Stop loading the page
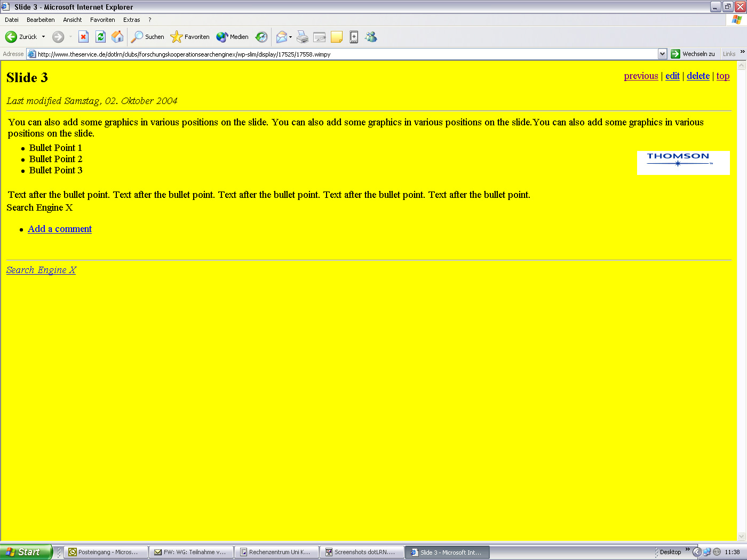The height and width of the screenshot is (560, 747). pyautogui.click(x=83, y=37)
